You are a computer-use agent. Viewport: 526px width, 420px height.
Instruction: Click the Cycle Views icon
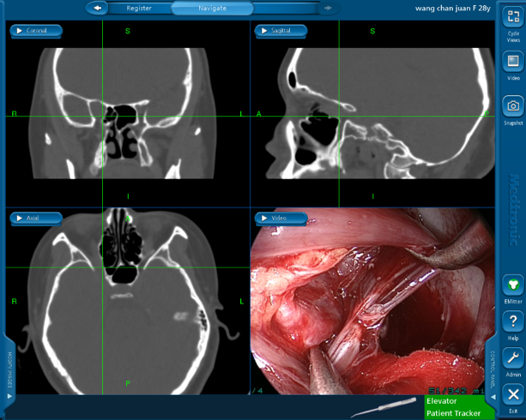[x=512, y=20]
